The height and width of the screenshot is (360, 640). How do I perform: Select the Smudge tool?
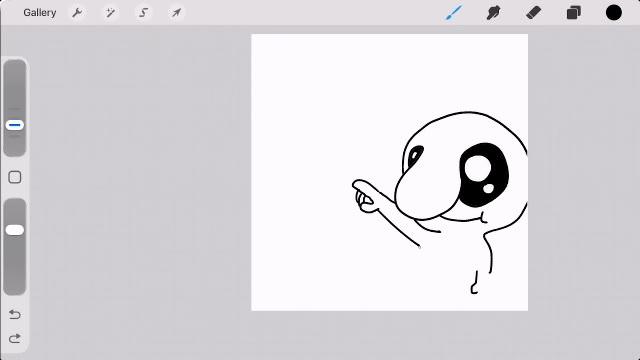tap(493, 13)
